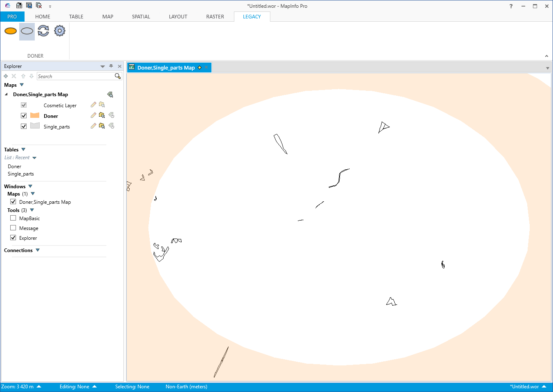Uncheck the Doner,Single_parts Map window checkbox

click(13, 202)
